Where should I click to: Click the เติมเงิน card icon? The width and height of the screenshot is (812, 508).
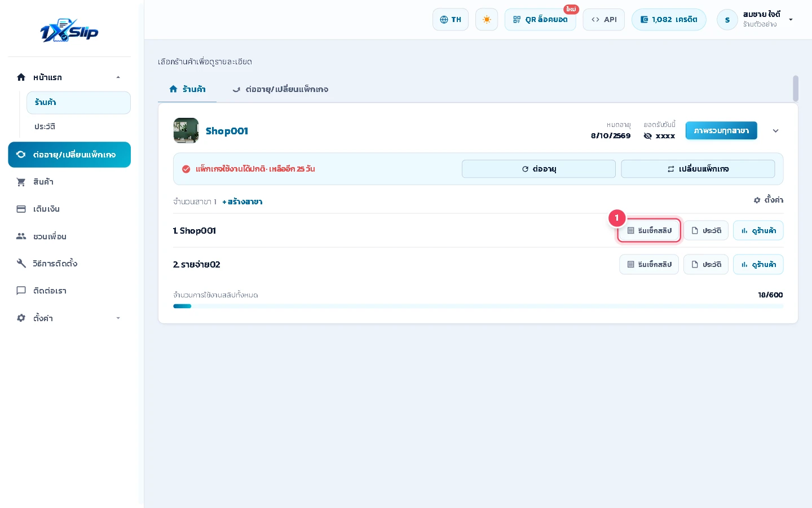point(21,209)
